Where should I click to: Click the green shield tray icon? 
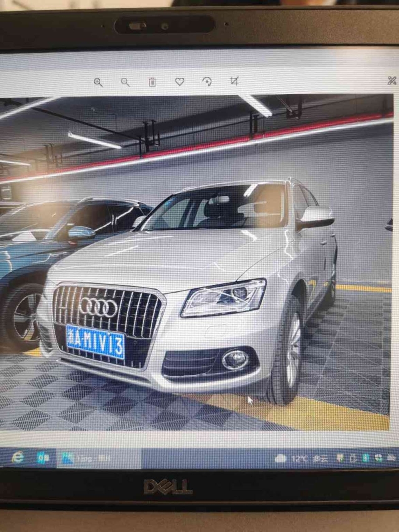[341, 458]
